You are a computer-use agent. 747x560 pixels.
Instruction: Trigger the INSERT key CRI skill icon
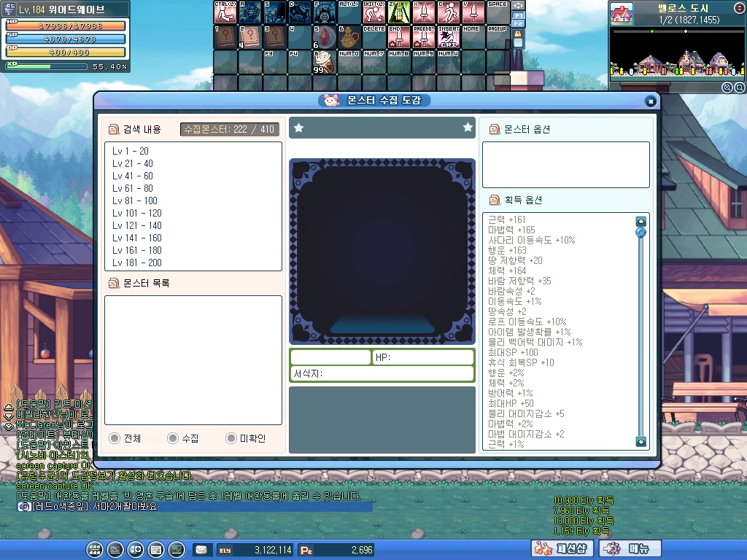pyautogui.click(x=447, y=36)
